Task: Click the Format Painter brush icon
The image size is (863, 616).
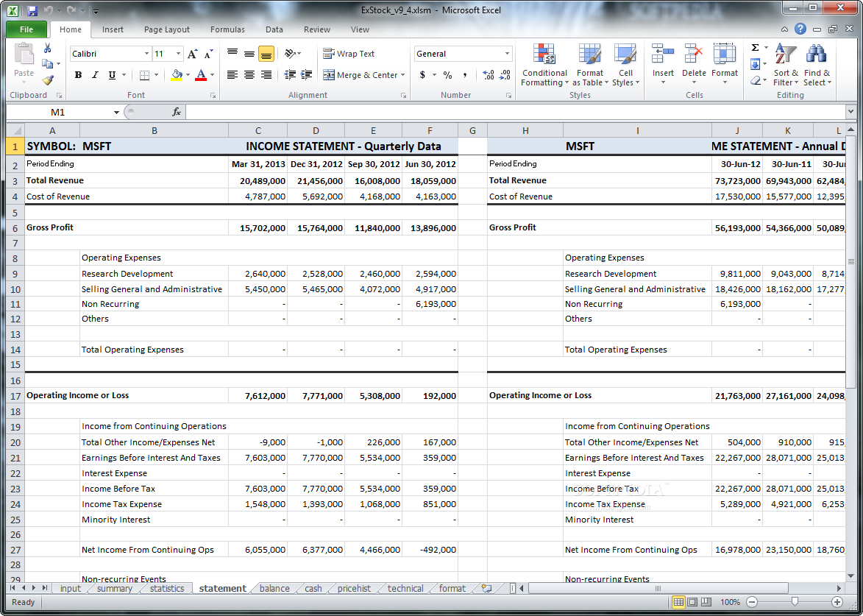Action: pos(48,80)
